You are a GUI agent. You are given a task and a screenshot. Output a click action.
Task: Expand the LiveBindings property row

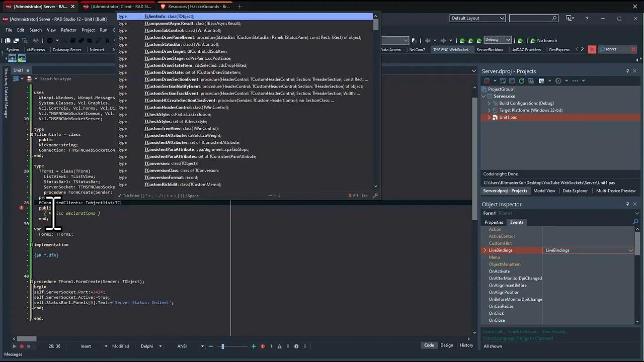point(485,250)
